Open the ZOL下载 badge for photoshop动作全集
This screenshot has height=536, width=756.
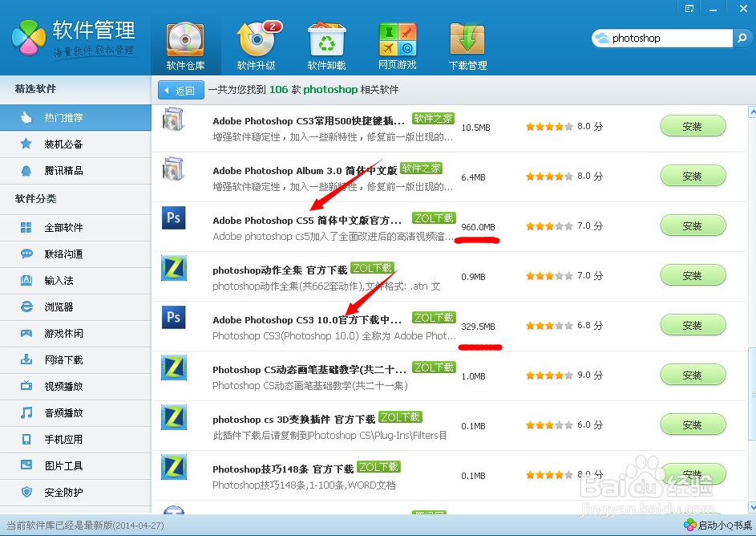[371, 268]
